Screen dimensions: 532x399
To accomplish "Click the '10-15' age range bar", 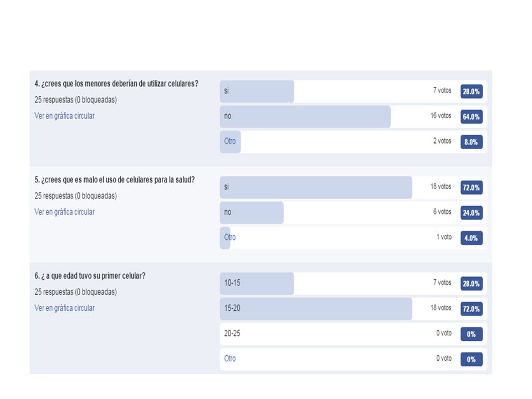I will coord(353,283).
